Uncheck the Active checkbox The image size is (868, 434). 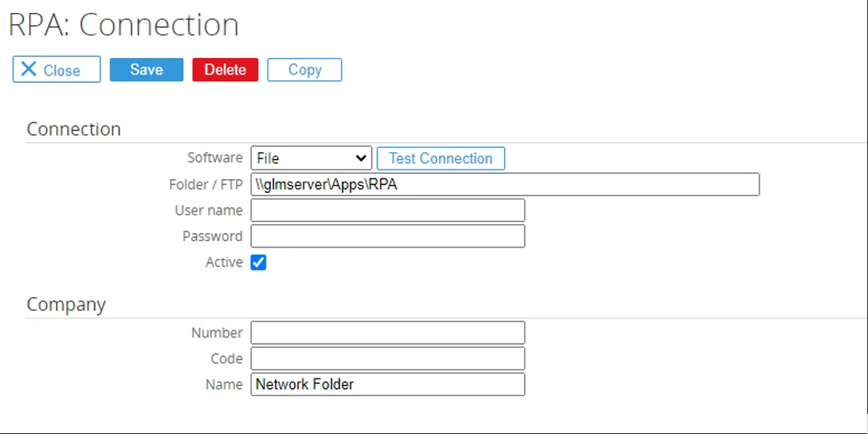tap(259, 263)
